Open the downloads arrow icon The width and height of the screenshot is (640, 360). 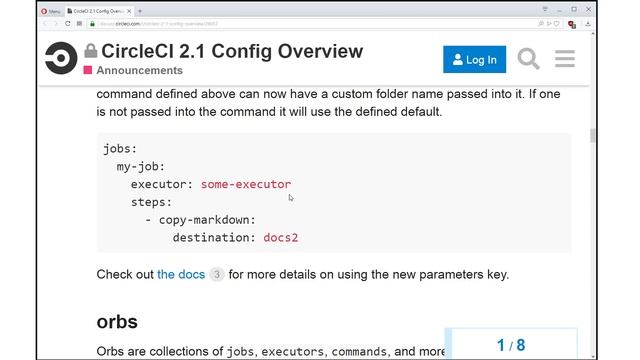[x=588, y=24]
